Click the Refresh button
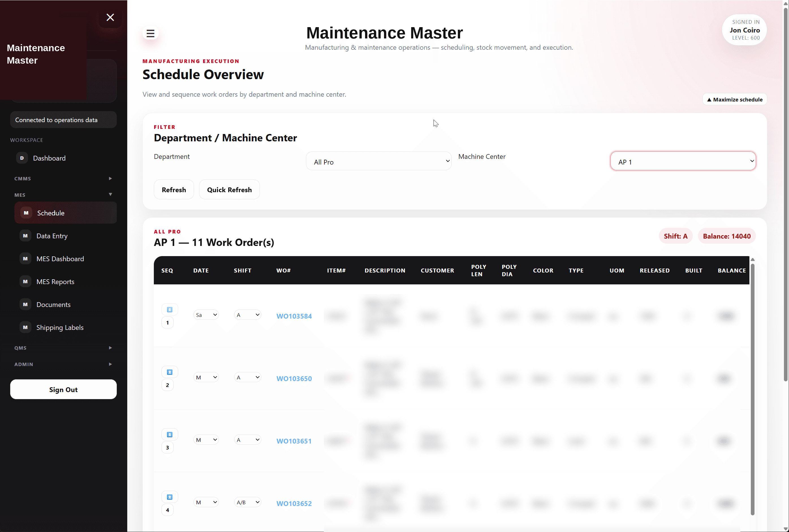Screen dimensions: 789x532 tap(174, 190)
